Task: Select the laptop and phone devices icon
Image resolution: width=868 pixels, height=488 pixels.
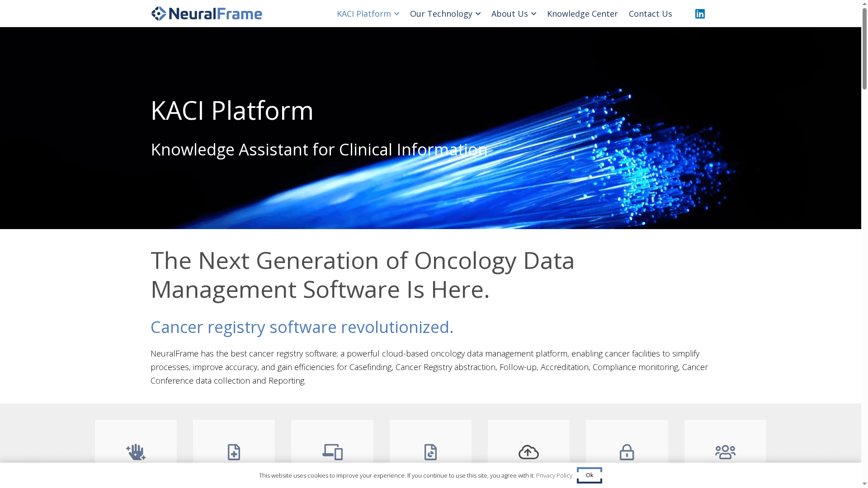Action: (x=332, y=452)
